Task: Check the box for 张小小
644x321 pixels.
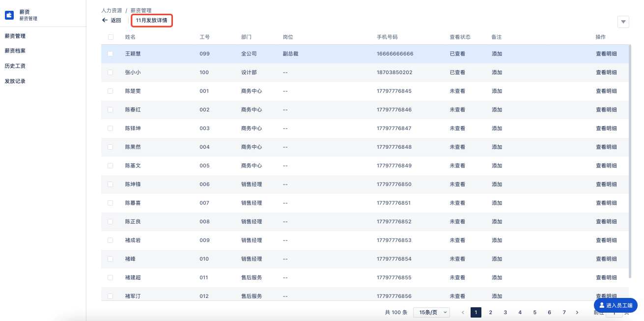Action: click(x=111, y=72)
